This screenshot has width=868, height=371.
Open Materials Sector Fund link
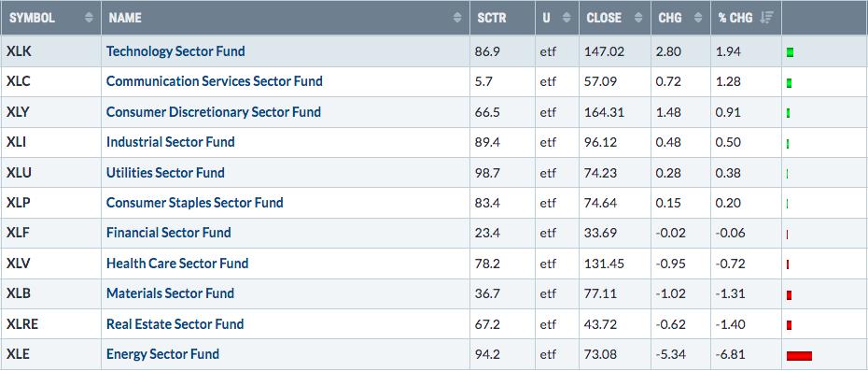[170, 293]
